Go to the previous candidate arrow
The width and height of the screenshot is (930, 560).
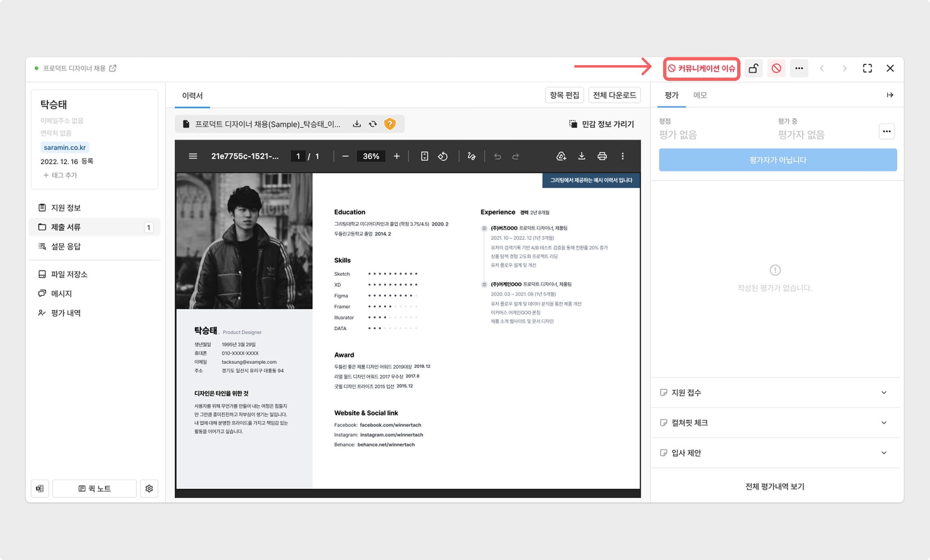point(822,68)
